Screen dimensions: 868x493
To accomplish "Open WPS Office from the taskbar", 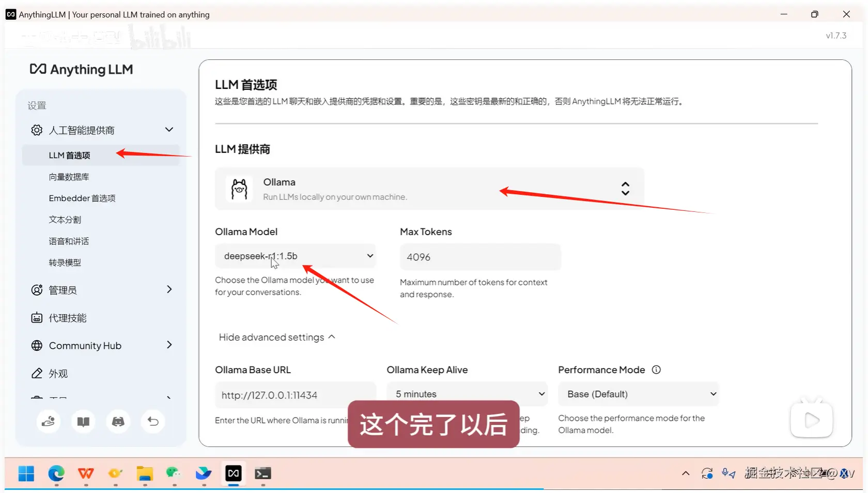I will (86, 473).
